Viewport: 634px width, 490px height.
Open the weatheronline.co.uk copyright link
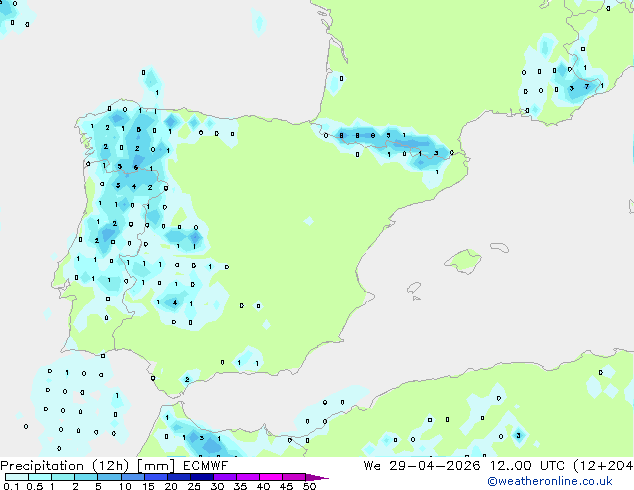549,481
